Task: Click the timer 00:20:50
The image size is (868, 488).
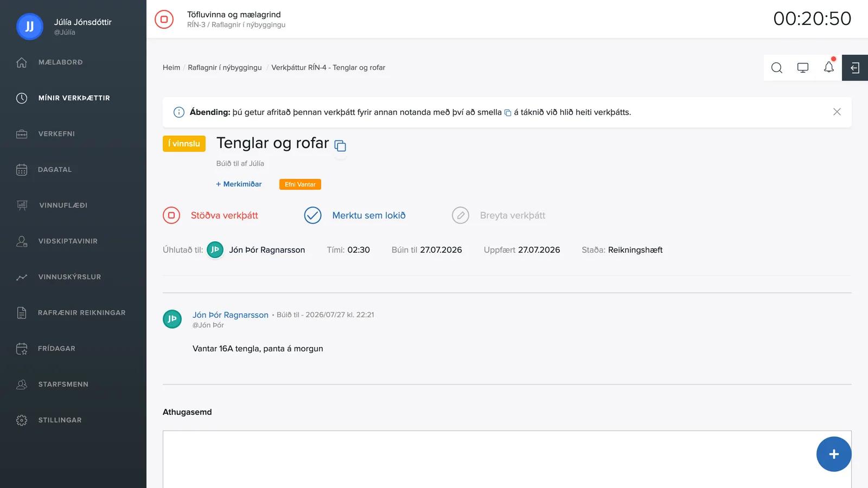Action: click(x=812, y=19)
